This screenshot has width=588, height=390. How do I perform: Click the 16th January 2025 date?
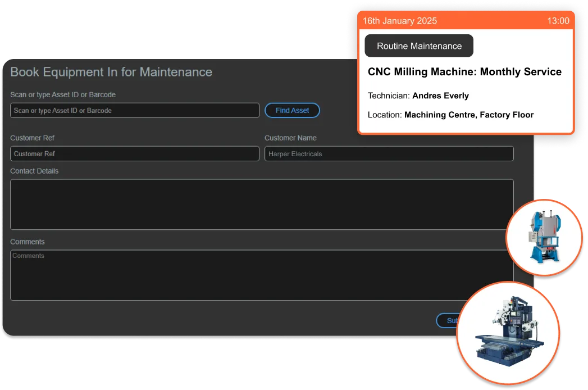pos(400,21)
